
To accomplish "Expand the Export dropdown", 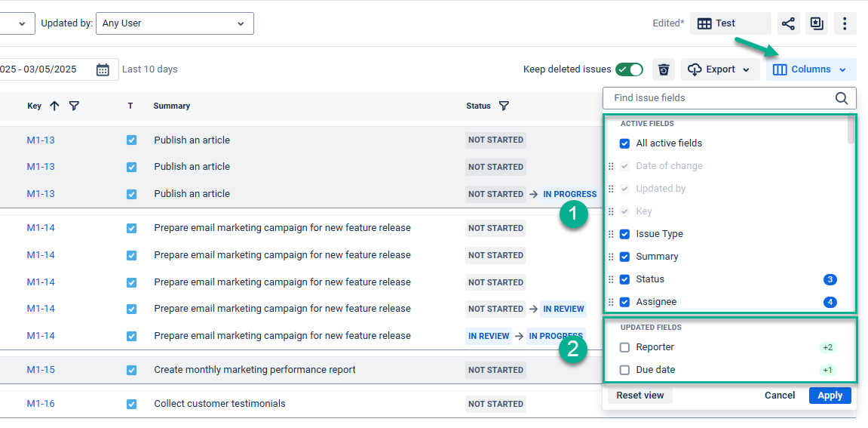I will pyautogui.click(x=718, y=70).
